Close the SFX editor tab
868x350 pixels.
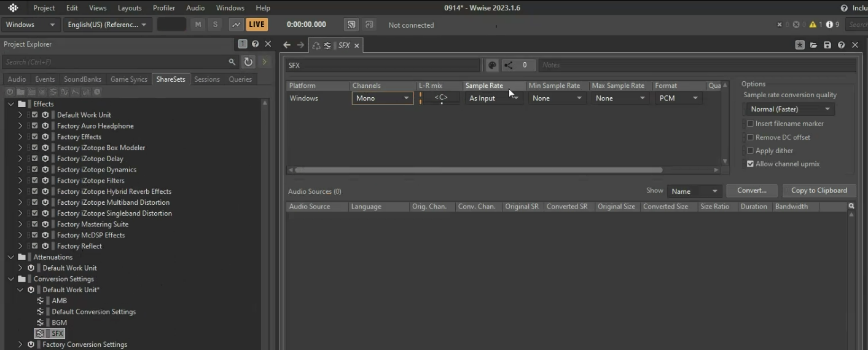(357, 46)
